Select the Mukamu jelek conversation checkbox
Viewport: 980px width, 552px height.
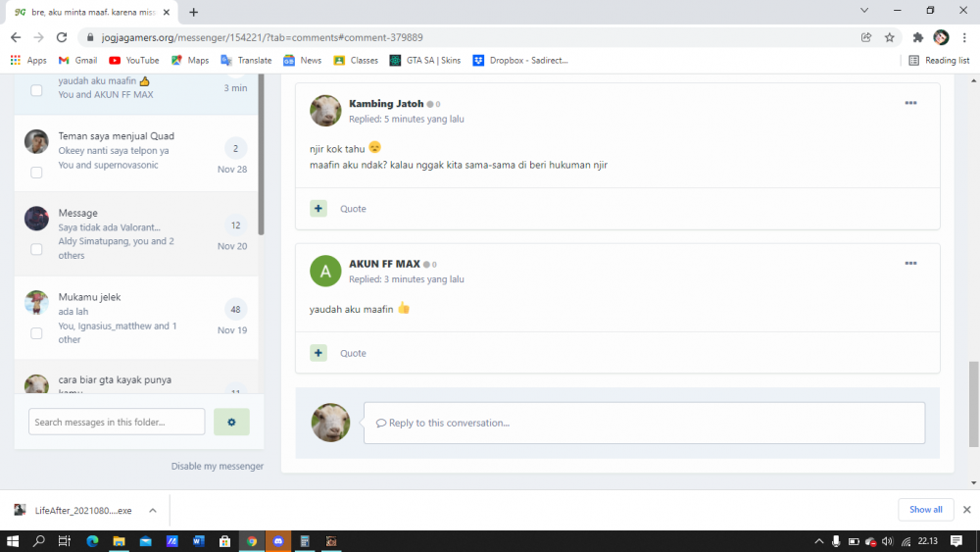(x=36, y=333)
